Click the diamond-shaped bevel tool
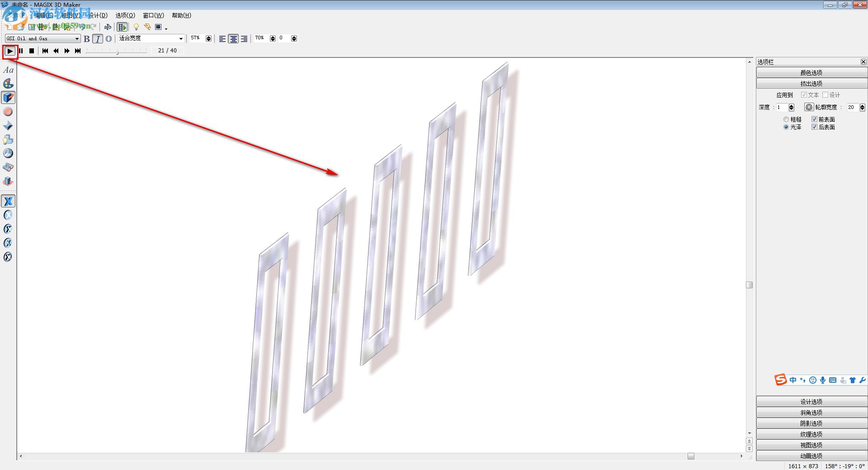 click(8, 125)
